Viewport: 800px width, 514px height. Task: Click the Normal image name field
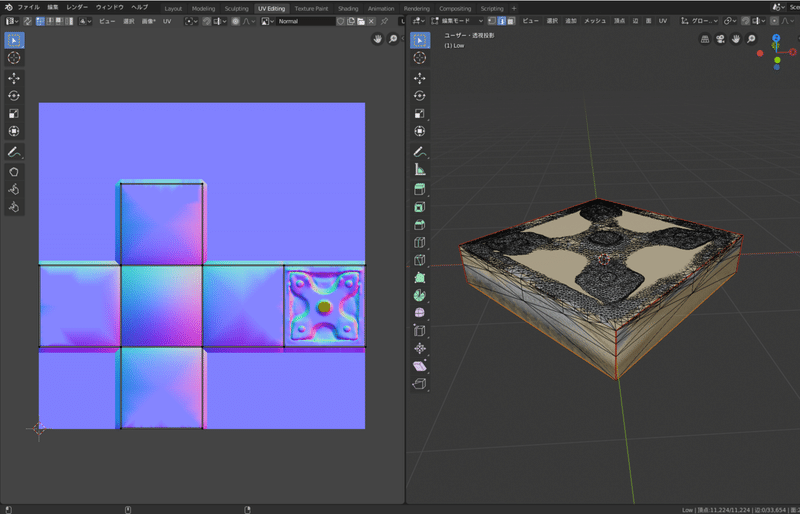(x=306, y=21)
